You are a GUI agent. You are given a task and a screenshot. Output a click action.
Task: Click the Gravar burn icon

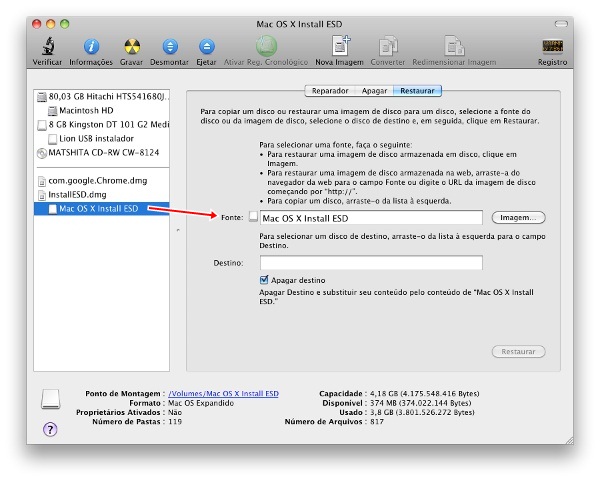pos(132,47)
